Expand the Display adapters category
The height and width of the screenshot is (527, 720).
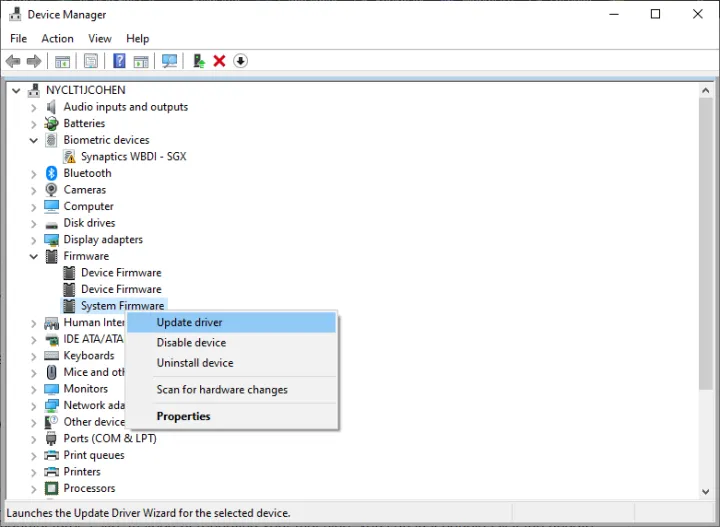point(34,240)
